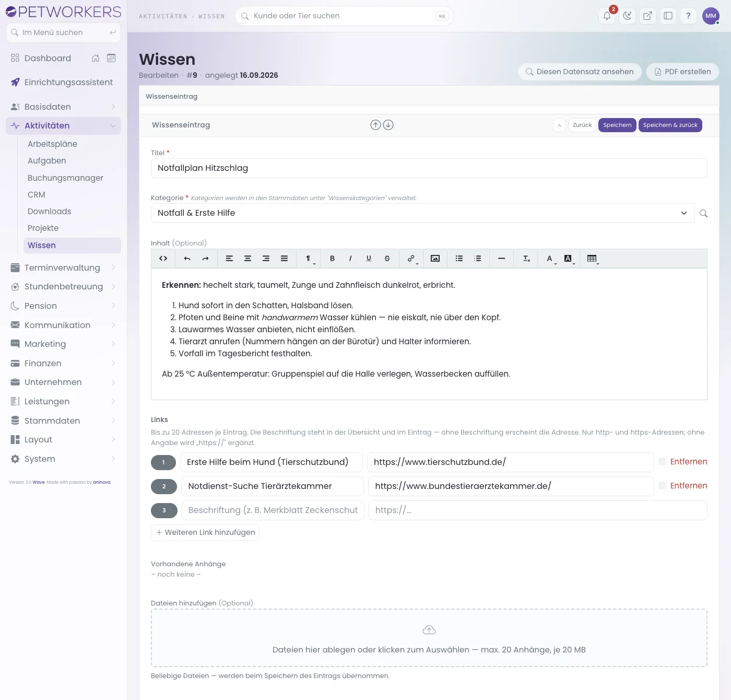Click Speichern & zurück
The image size is (731, 700).
click(670, 125)
